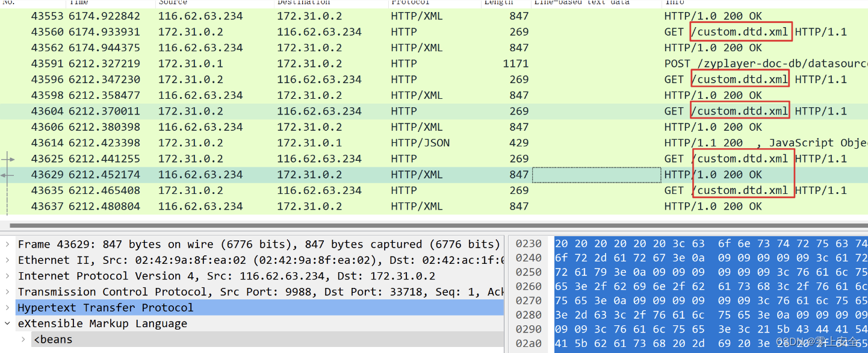This screenshot has height=353, width=868.
Task: Click hex offset row 0240
Action: pyautogui.click(x=530, y=260)
